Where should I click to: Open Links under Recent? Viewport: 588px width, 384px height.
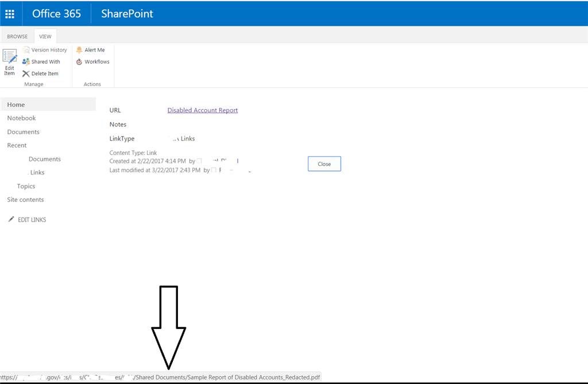[36, 173]
